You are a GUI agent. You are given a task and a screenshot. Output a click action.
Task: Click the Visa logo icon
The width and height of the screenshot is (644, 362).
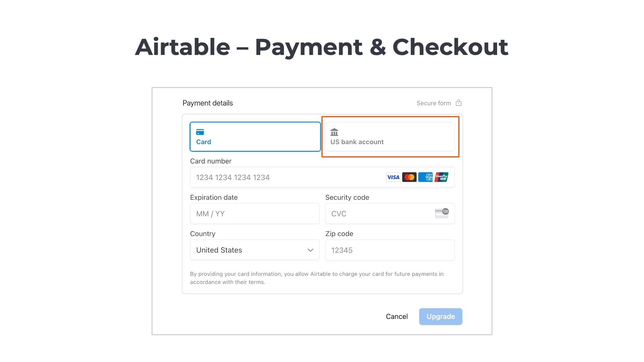click(393, 177)
